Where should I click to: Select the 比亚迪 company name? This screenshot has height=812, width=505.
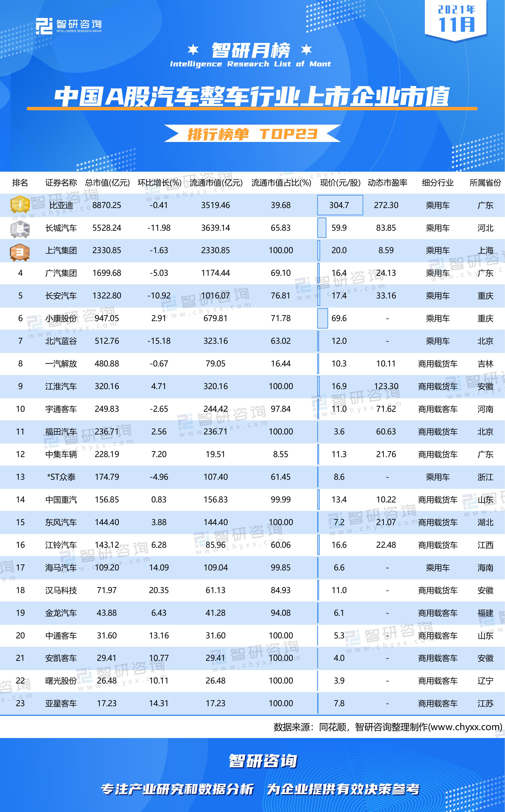[61, 205]
